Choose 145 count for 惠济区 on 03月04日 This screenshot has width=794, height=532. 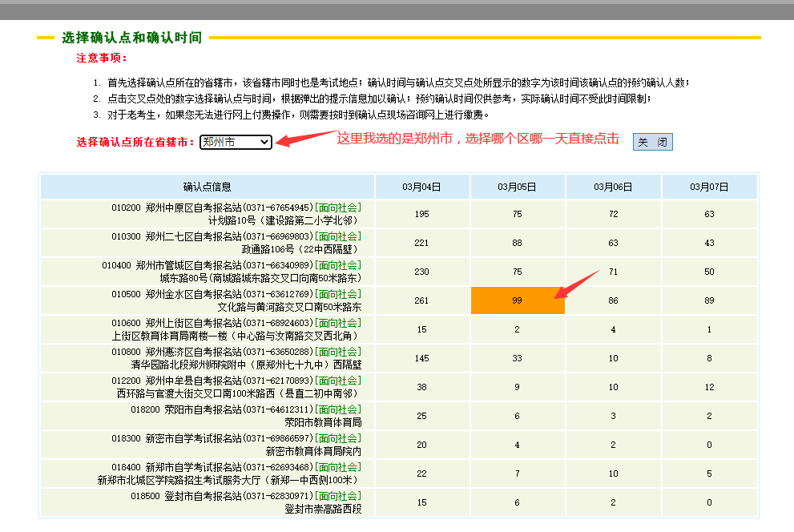pos(421,358)
